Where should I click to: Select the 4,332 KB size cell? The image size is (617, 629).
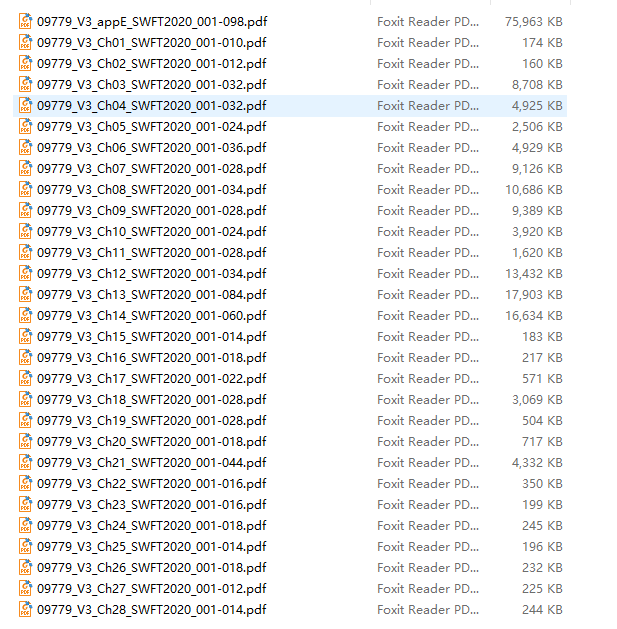(x=537, y=463)
